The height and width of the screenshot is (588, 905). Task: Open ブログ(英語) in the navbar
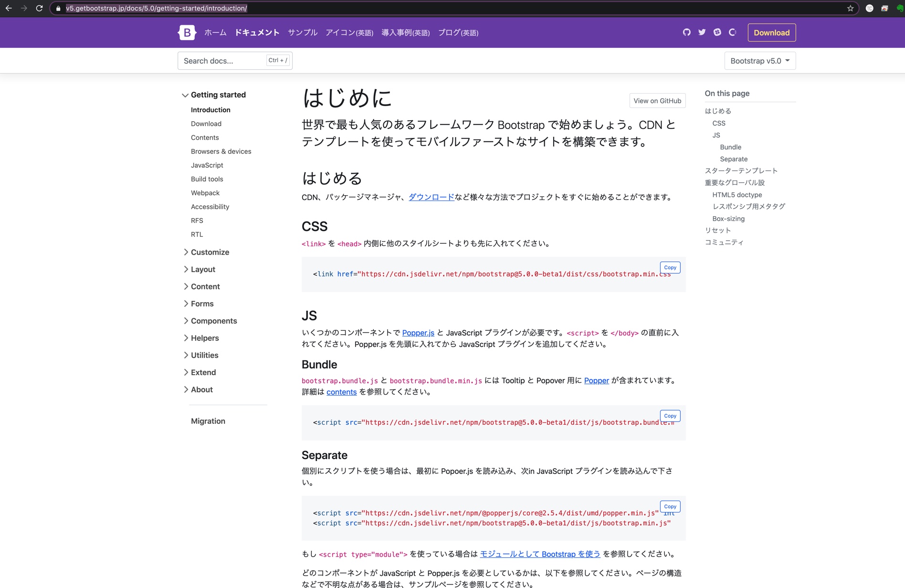[458, 32]
